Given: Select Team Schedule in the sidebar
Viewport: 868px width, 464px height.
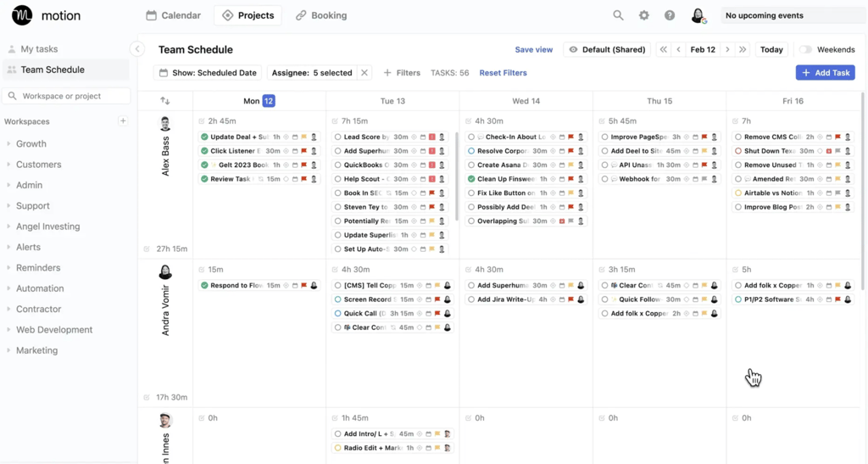Looking at the screenshot, I should (x=66, y=70).
